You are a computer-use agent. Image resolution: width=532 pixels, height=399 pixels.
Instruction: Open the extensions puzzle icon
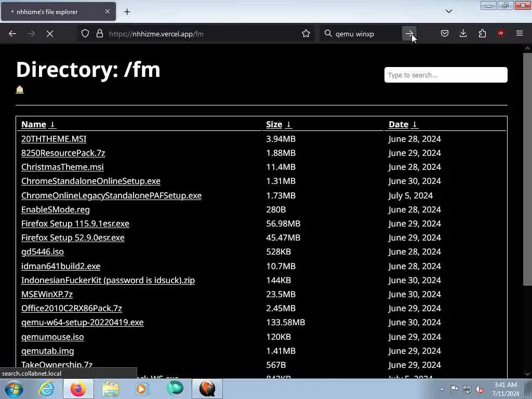tap(482, 34)
